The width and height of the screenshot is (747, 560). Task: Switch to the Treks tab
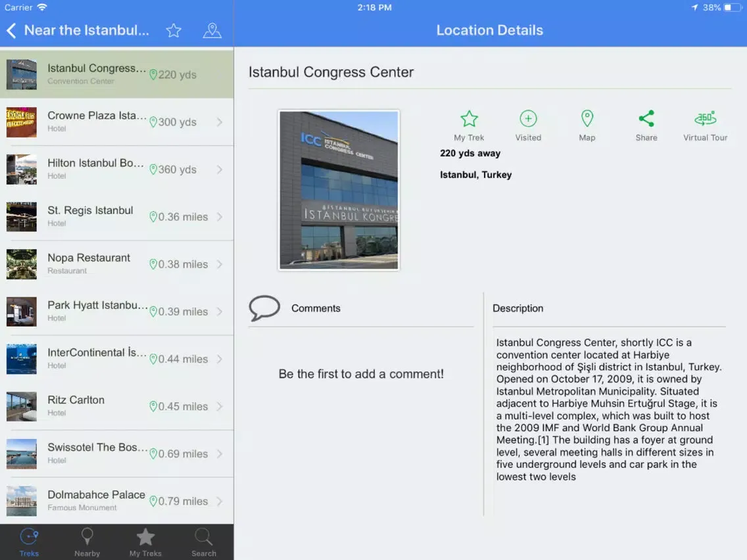(29, 542)
